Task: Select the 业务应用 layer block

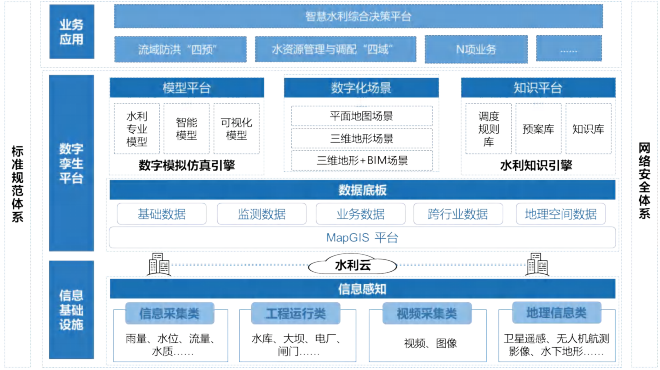Action: pos(72,32)
